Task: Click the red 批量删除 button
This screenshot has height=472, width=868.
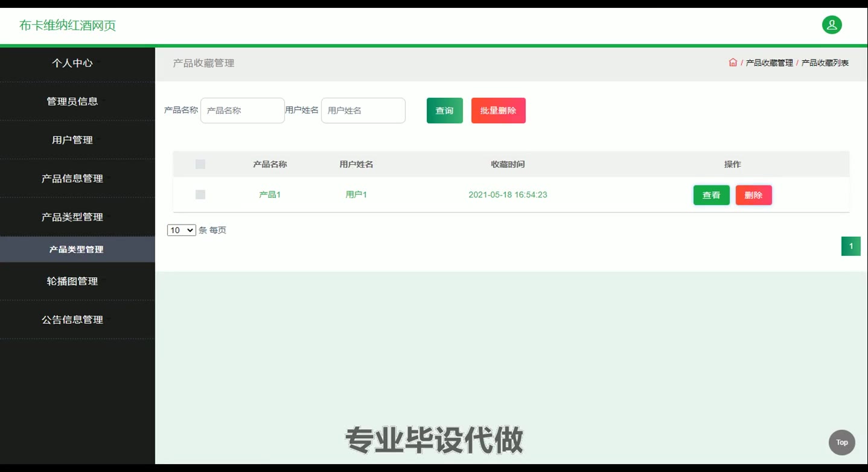Action: click(x=499, y=110)
